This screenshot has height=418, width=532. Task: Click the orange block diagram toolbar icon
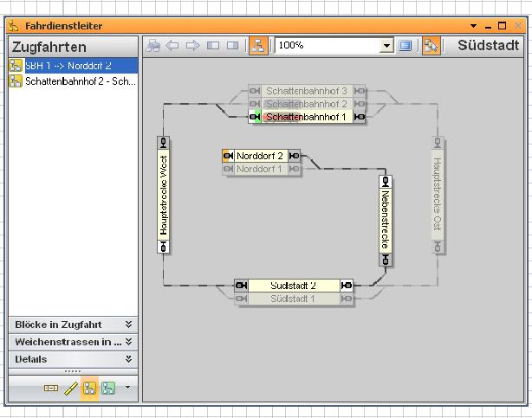pyautogui.click(x=257, y=46)
